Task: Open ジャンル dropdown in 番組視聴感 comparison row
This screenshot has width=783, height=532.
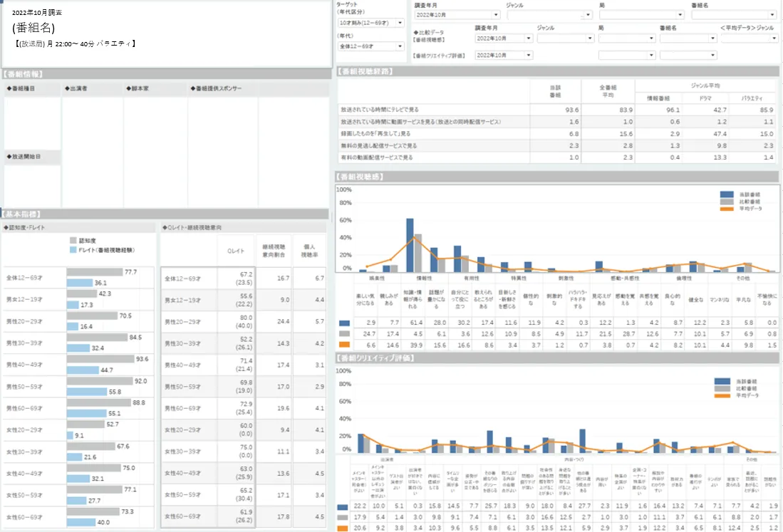Action: click(565, 38)
